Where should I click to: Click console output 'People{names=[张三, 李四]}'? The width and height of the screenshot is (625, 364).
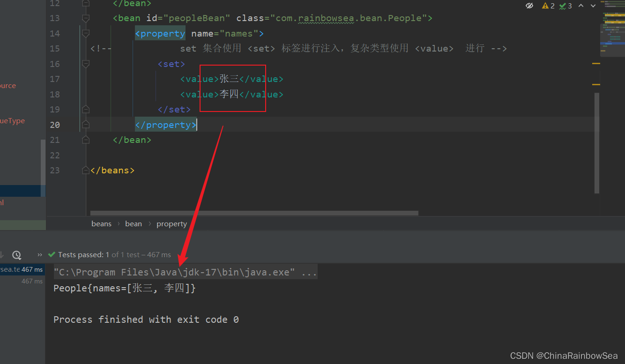pos(125,288)
